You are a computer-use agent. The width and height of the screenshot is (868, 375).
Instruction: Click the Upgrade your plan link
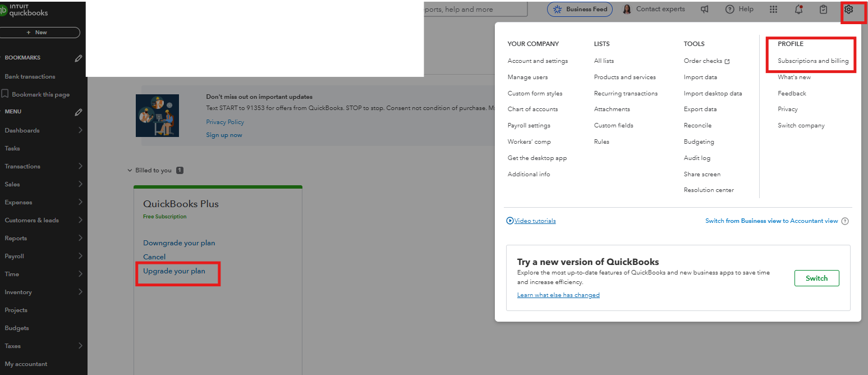pyautogui.click(x=174, y=271)
